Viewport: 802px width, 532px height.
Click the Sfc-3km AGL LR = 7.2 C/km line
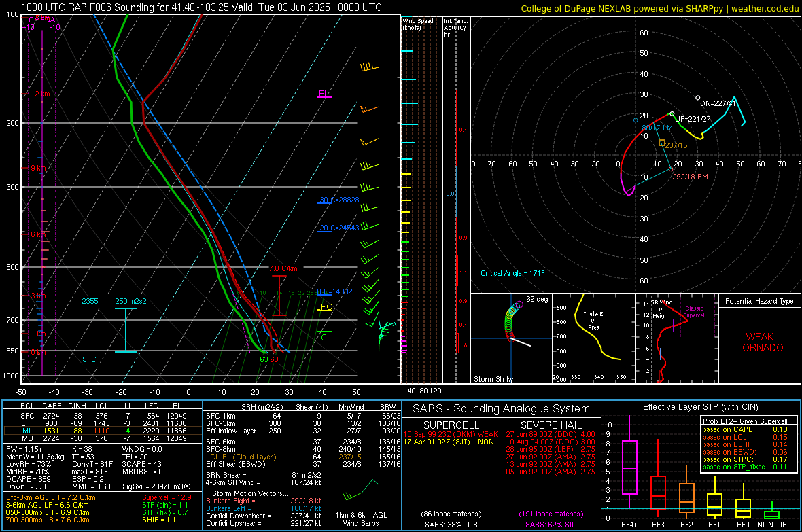tap(51, 497)
